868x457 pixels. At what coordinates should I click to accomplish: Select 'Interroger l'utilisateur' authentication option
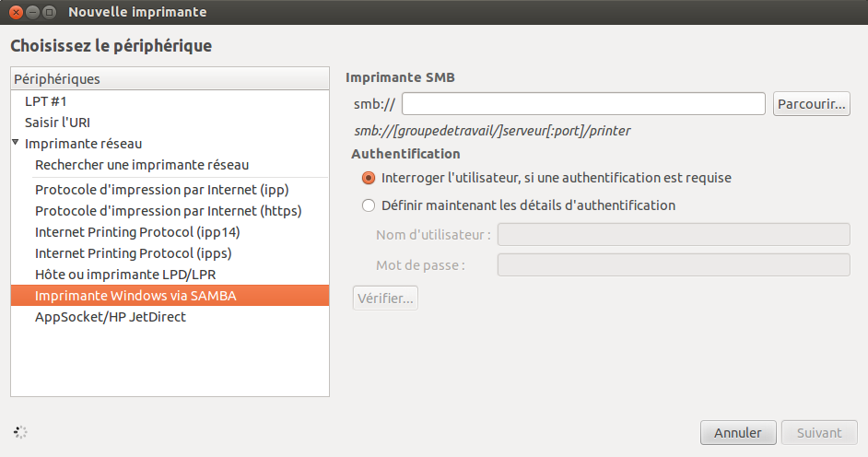pos(369,178)
